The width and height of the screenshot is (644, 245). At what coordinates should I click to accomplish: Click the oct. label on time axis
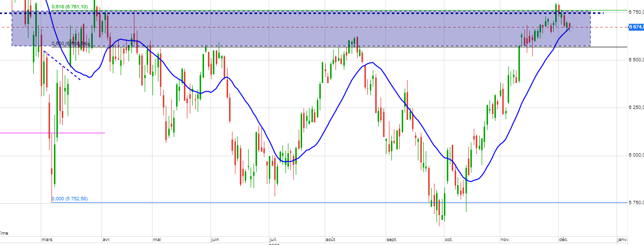(x=448, y=240)
